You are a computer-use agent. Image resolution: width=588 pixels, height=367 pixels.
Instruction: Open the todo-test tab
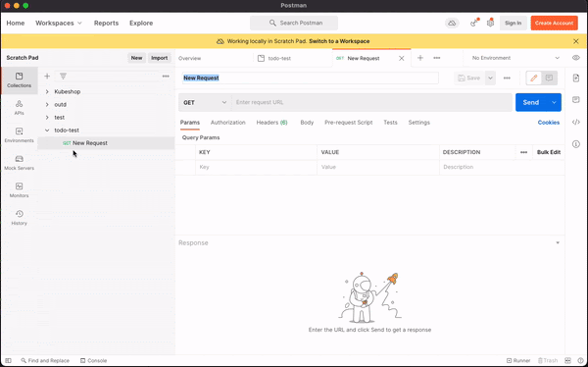point(292,58)
